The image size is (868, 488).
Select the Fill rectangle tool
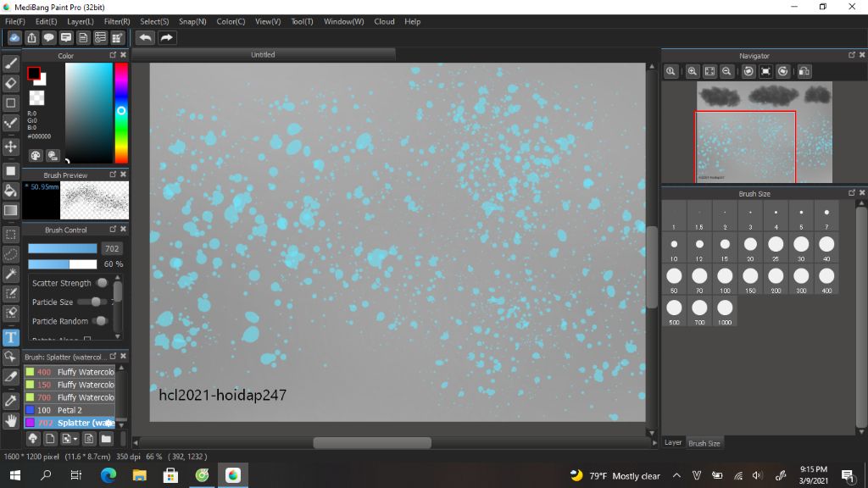coord(10,171)
